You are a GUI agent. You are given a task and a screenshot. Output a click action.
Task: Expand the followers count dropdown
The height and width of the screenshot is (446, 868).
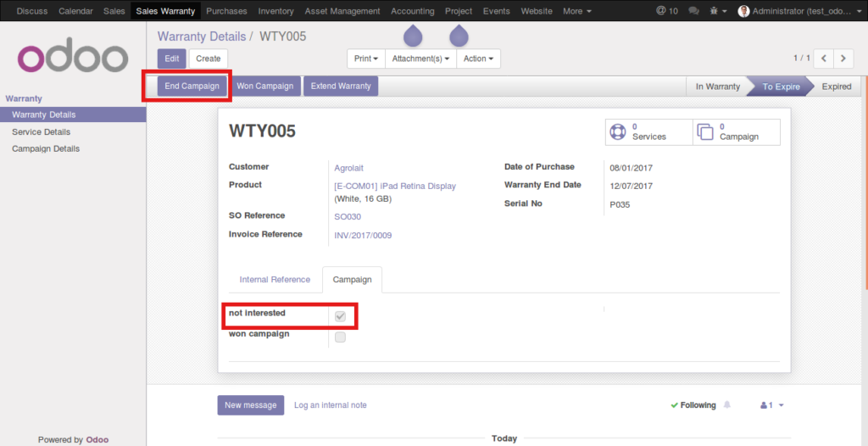(772, 405)
